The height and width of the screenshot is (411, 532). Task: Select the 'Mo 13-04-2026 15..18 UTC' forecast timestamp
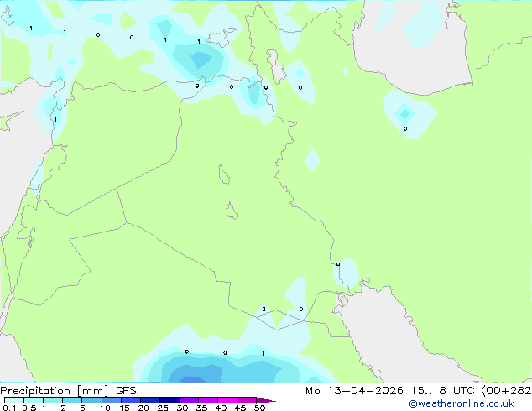389,391
